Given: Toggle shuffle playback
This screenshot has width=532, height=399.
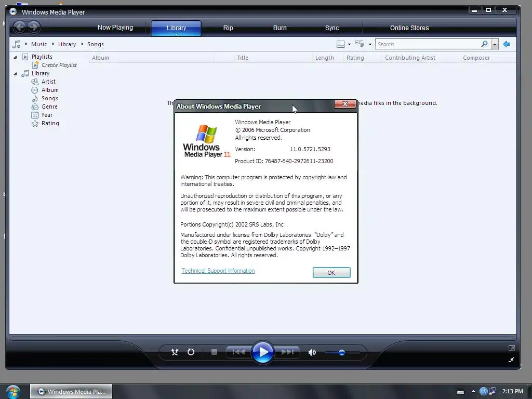Looking at the screenshot, I should (175, 352).
